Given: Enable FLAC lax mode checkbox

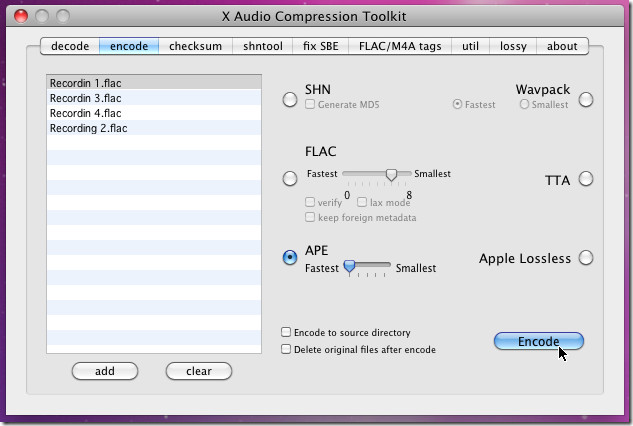Looking at the screenshot, I should pos(362,201).
